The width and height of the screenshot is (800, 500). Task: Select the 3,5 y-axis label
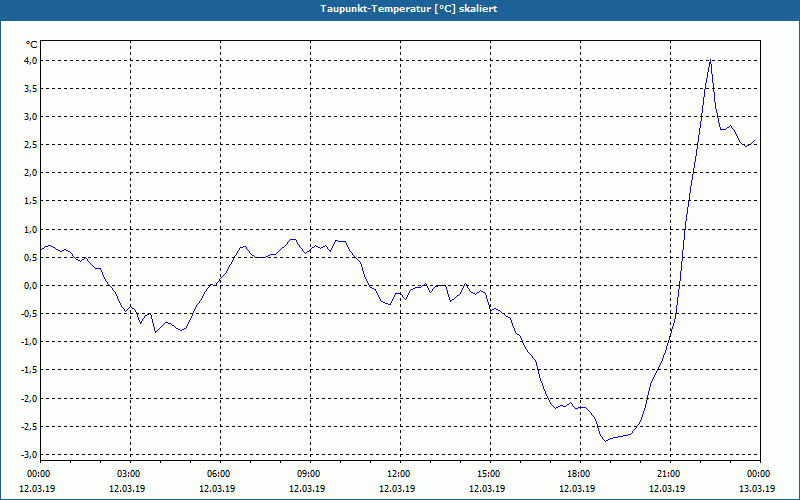pyautogui.click(x=31, y=89)
